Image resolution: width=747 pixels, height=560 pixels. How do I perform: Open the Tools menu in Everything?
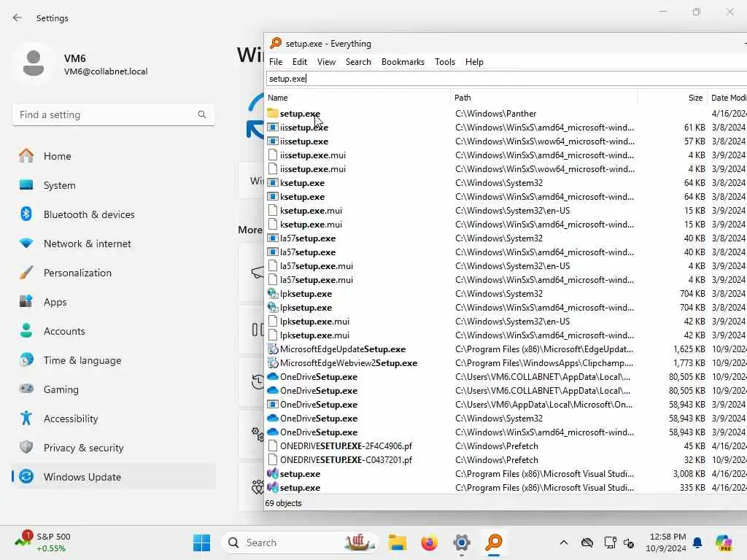[445, 62]
